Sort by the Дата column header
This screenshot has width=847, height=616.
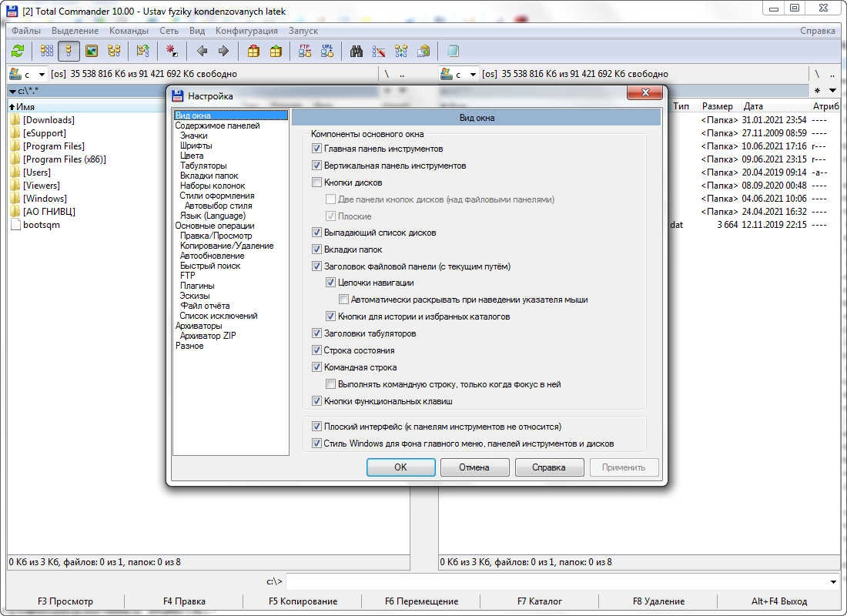[x=753, y=106]
